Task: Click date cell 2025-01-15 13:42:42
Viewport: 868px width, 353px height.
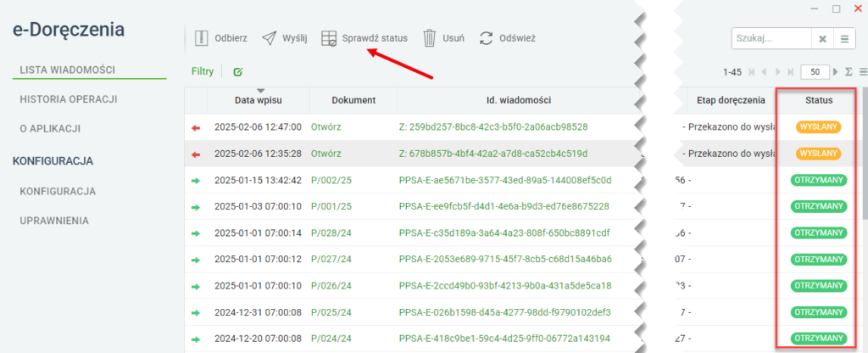Action: tap(258, 180)
